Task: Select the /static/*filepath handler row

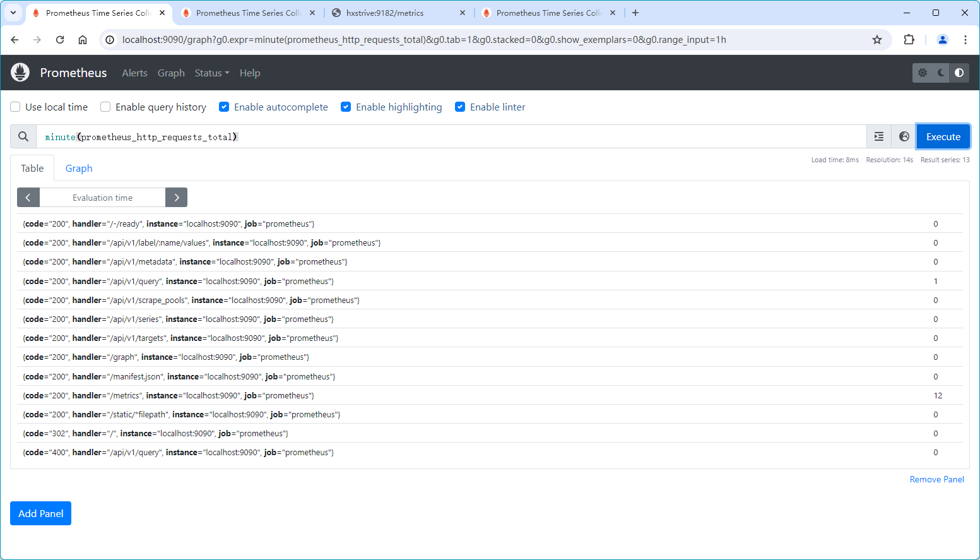Action: coord(490,414)
